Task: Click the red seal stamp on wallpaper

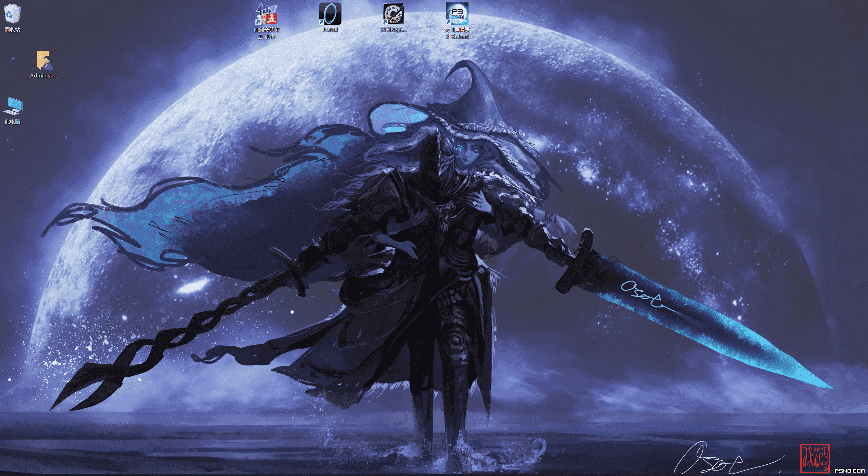Action: tap(815, 458)
